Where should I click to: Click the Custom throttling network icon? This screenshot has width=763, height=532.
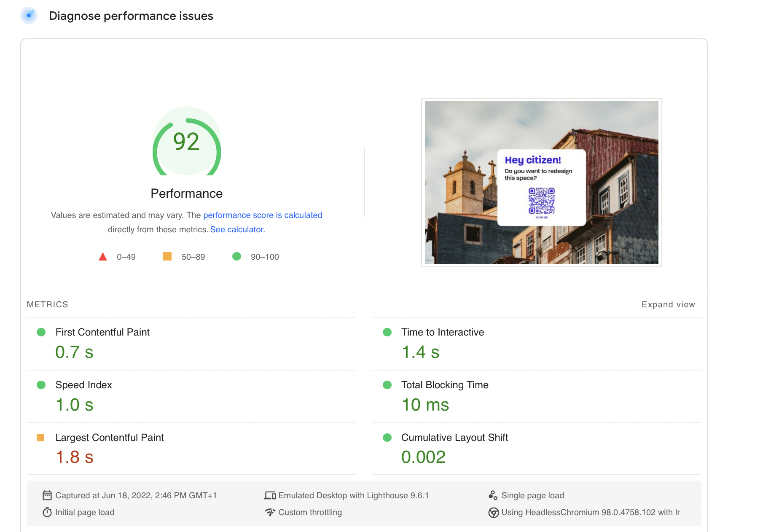point(270,512)
